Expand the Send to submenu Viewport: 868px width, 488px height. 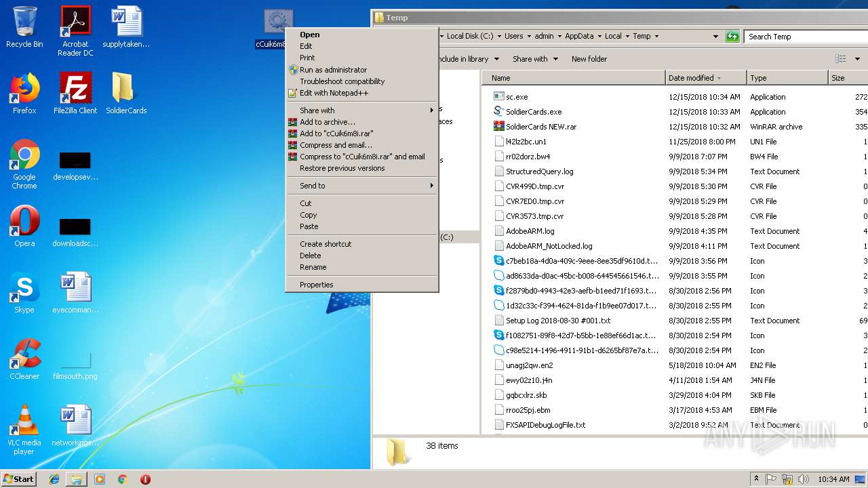coord(361,186)
